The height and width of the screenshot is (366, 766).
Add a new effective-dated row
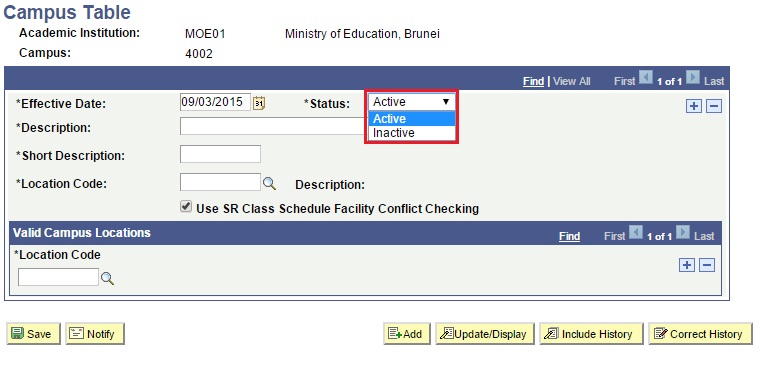694,106
